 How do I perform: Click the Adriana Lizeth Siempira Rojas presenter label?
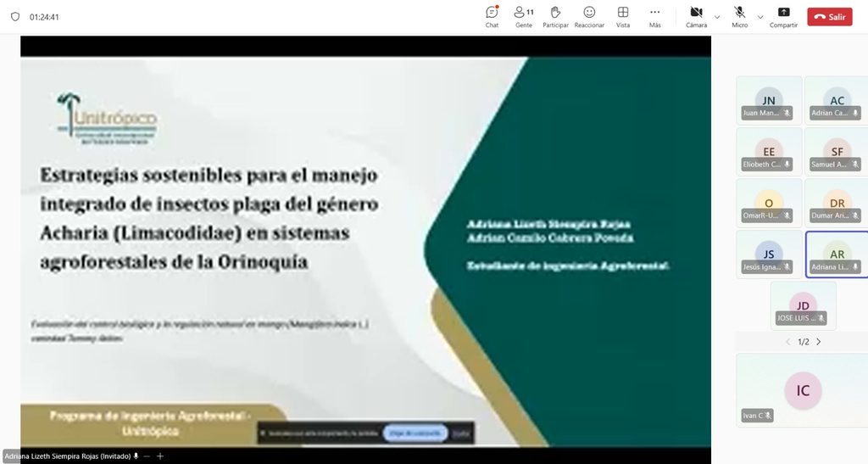[68, 456]
